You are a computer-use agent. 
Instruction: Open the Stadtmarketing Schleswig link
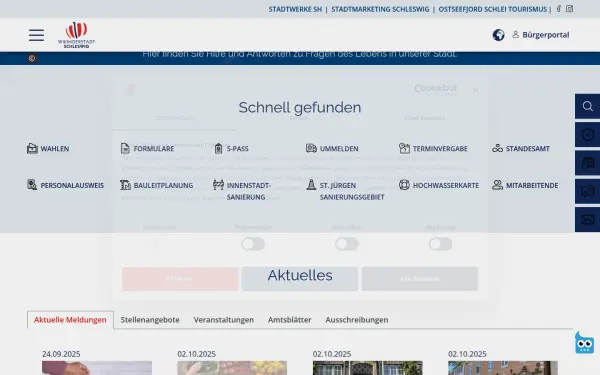380,9
